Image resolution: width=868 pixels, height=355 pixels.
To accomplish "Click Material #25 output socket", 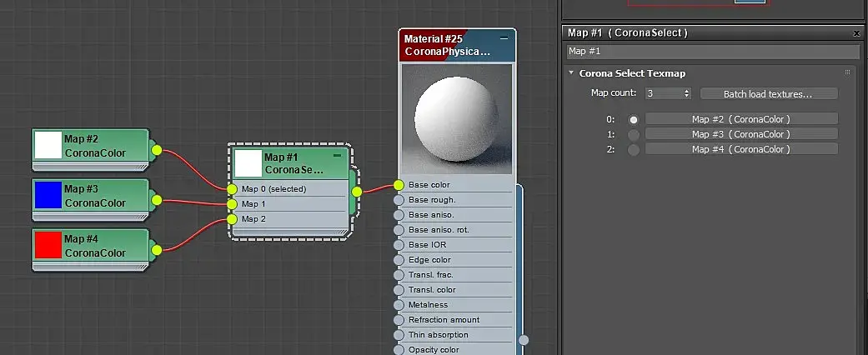I will (x=523, y=340).
